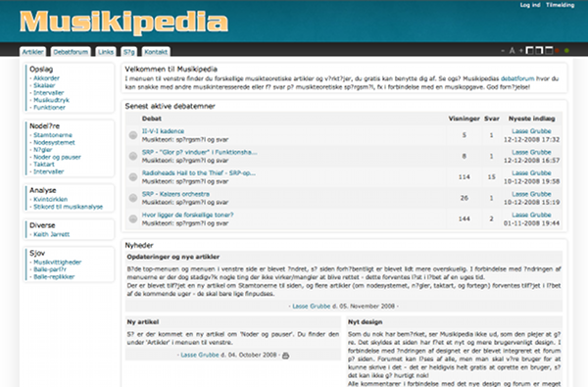Open SRP - Kaizers orchestra topic
588x387 pixels.
click(175, 194)
